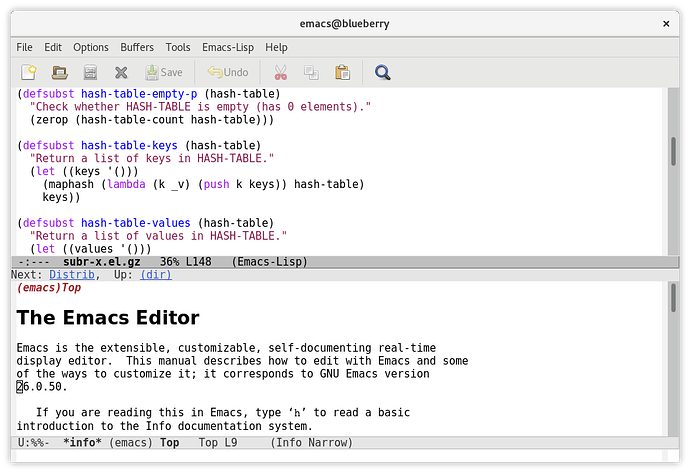Image resolution: width=690 pixels, height=472 pixels.
Task: Search with the magnifying glass icon
Action: [x=382, y=72]
